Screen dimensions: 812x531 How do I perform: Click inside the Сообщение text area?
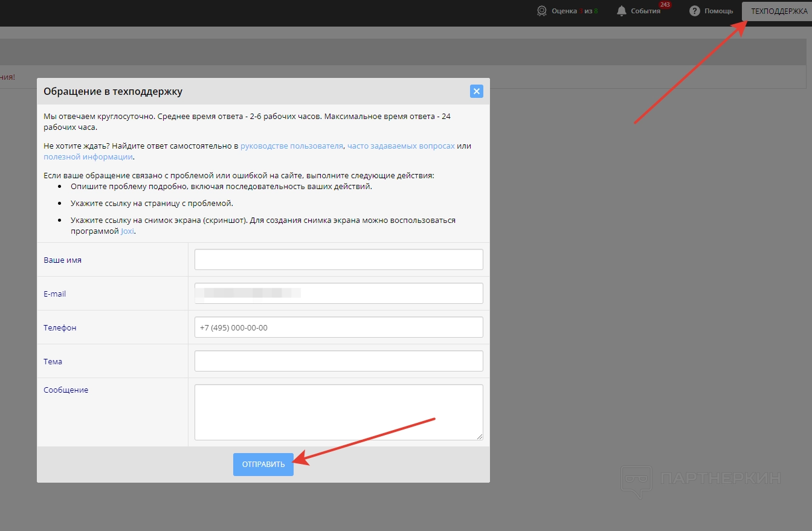click(338, 412)
